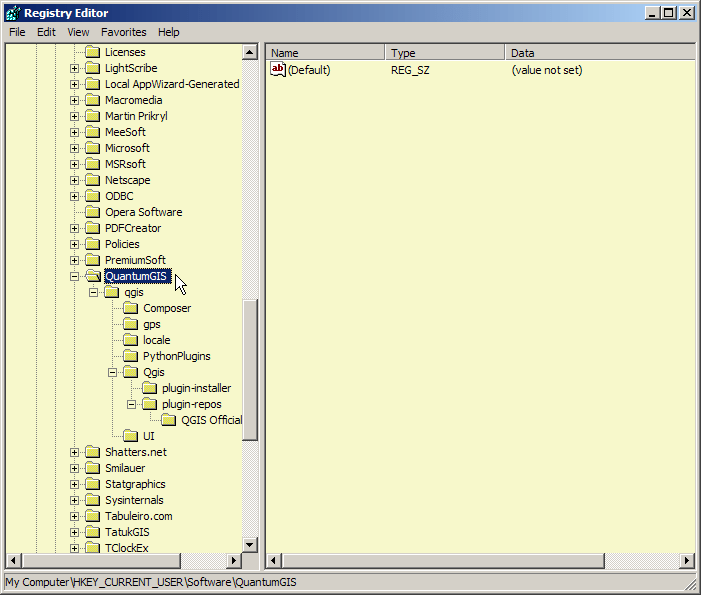Click values pane horizontal scroll left arrow
The width and height of the screenshot is (701, 595).
(274, 561)
